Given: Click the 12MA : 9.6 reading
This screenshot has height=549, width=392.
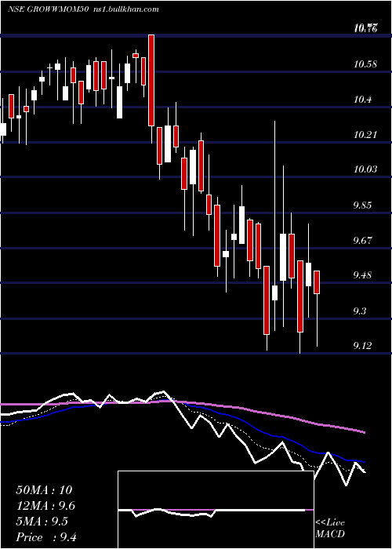Looking at the screenshot, I should tap(45, 506).
